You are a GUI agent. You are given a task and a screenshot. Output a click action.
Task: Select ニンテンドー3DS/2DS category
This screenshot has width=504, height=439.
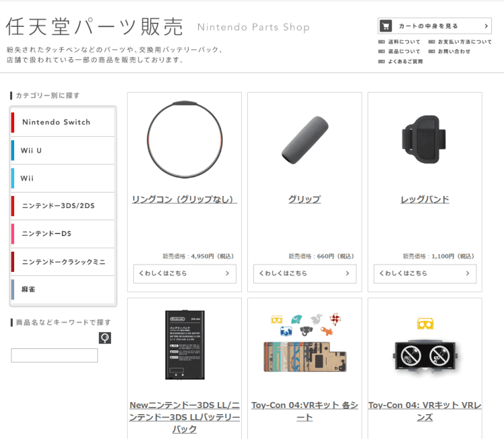point(62,206)
